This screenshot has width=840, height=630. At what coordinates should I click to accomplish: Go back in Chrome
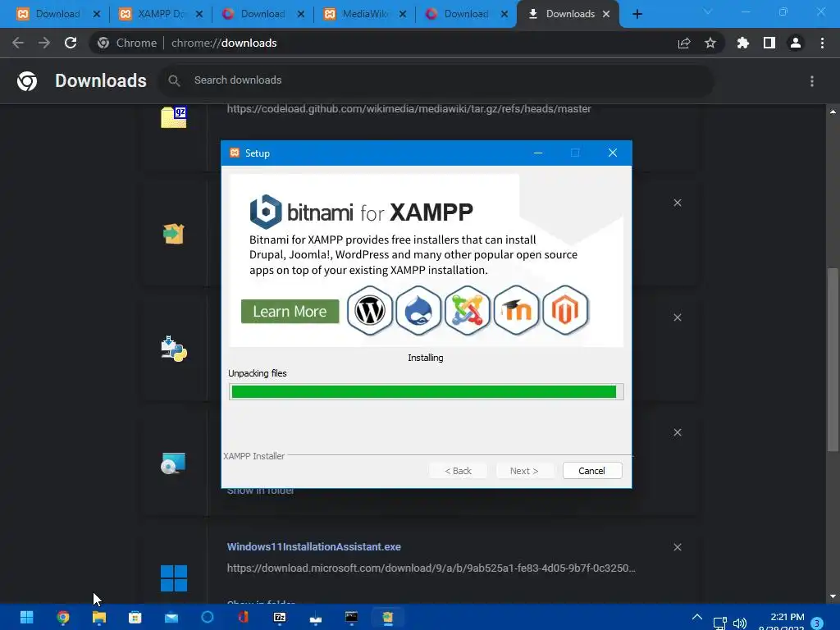pos(18,43)
